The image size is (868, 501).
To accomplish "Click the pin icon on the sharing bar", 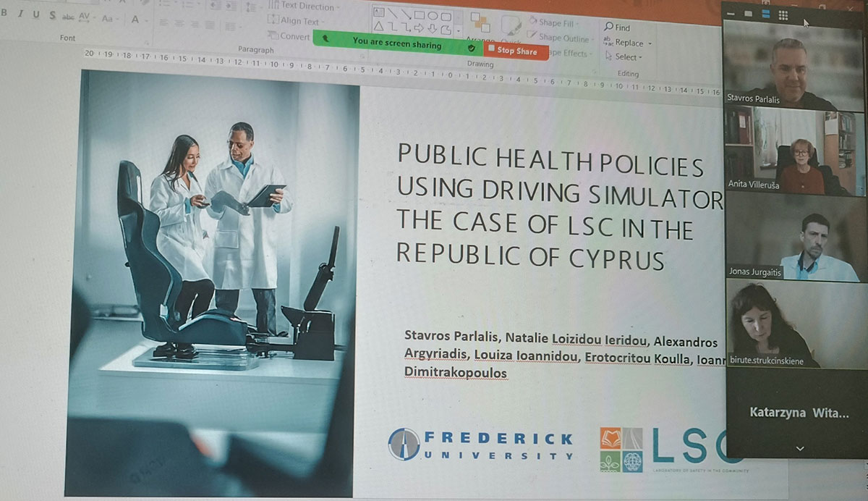I will click(x=325, y=38).
